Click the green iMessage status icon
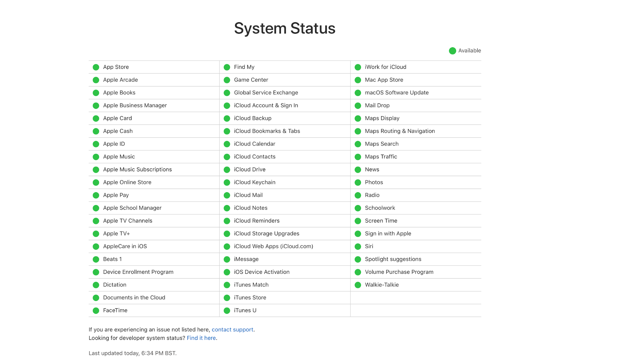The height and width of the screenshot is (364, 626). tap(227, 259)
